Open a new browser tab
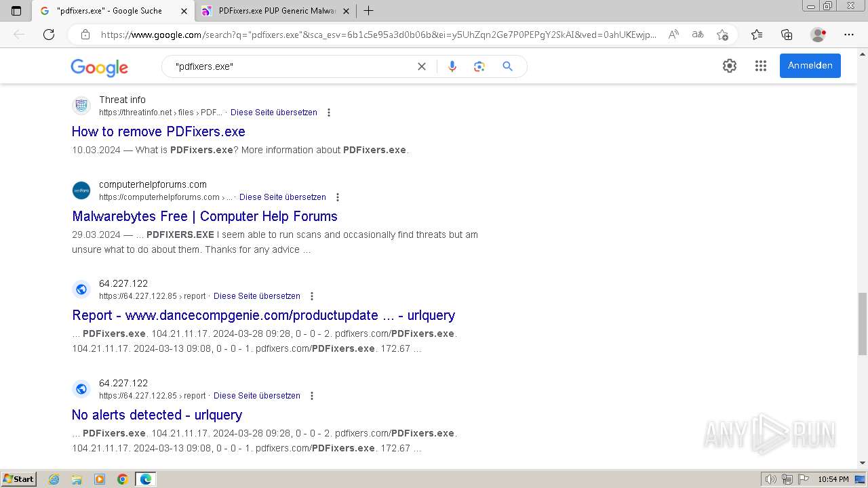The height and width of the screenshot is (488, 868). click(x=368, y=11)
